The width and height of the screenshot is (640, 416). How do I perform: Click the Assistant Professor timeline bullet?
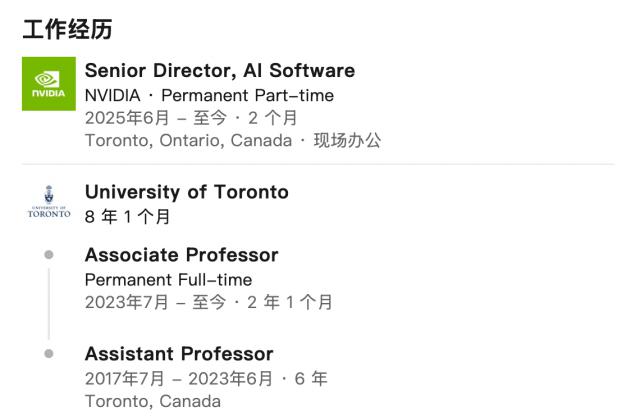tap(48, 354)
